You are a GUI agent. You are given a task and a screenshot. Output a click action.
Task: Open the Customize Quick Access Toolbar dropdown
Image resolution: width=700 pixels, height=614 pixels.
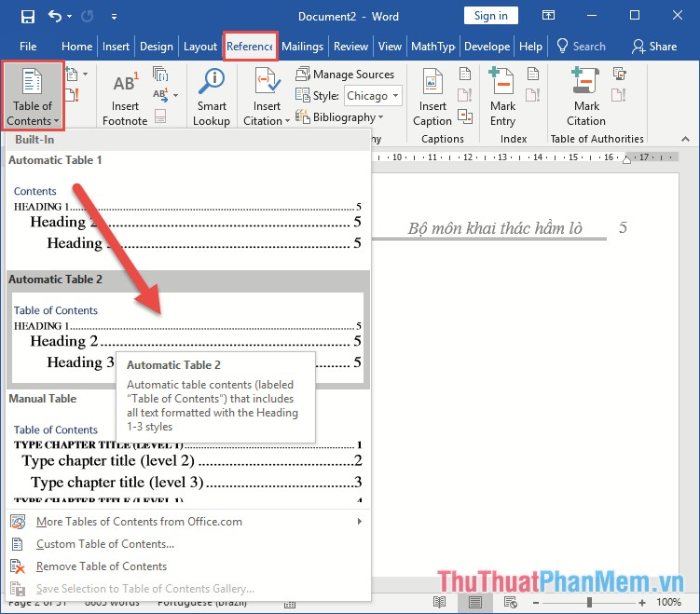[x=115, y=17]
